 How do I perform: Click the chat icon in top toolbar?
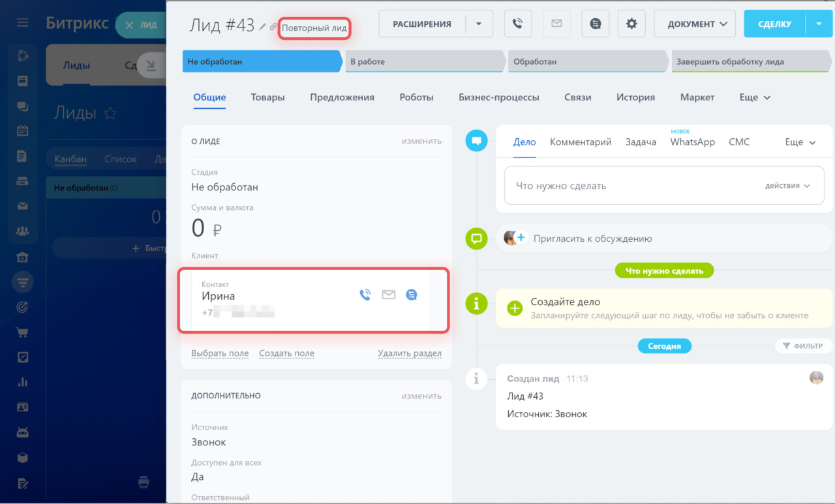pyautogui.click(x=595, y=24)
